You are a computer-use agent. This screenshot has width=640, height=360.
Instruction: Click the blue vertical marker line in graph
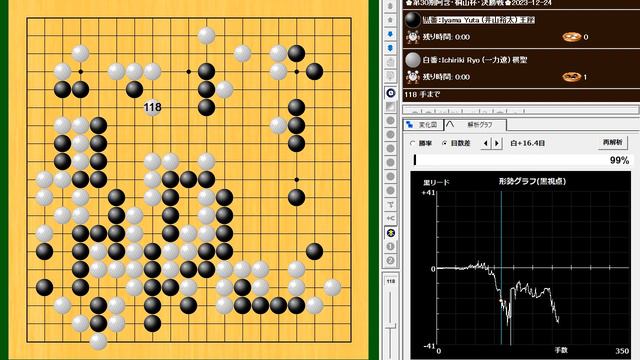point(502,267)
